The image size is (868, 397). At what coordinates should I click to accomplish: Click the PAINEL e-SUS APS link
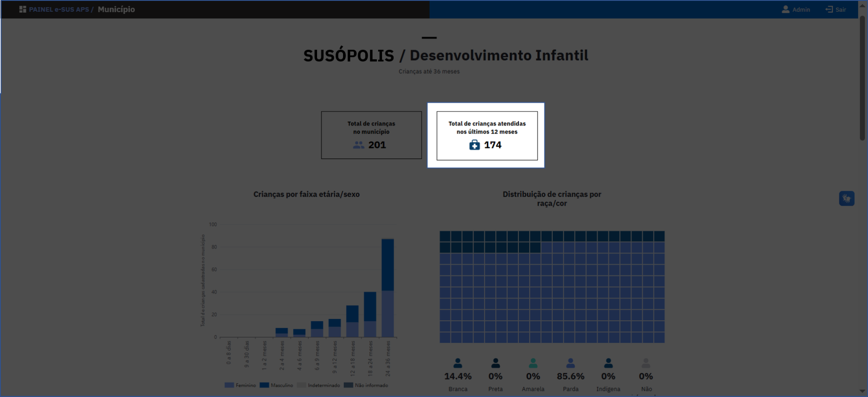pos(59,9)
